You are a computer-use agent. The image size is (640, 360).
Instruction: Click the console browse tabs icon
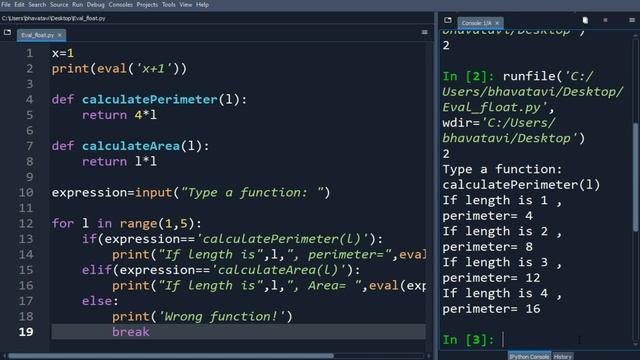click(448, 20)
